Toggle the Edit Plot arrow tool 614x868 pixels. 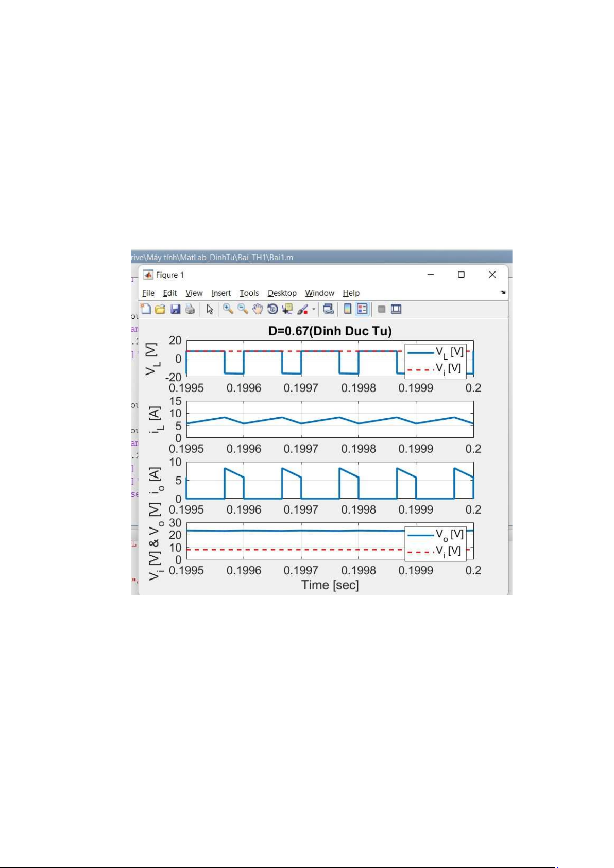point(210,309)
